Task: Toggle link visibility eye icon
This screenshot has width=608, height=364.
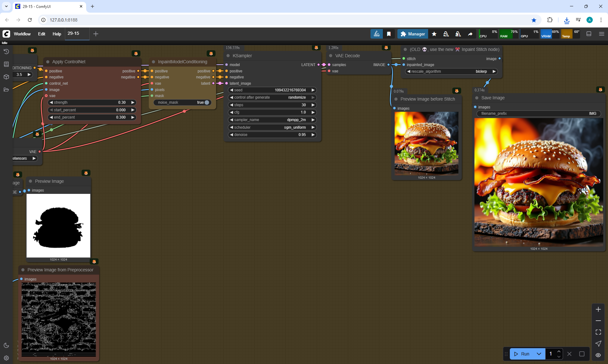Action: [598, 355]
